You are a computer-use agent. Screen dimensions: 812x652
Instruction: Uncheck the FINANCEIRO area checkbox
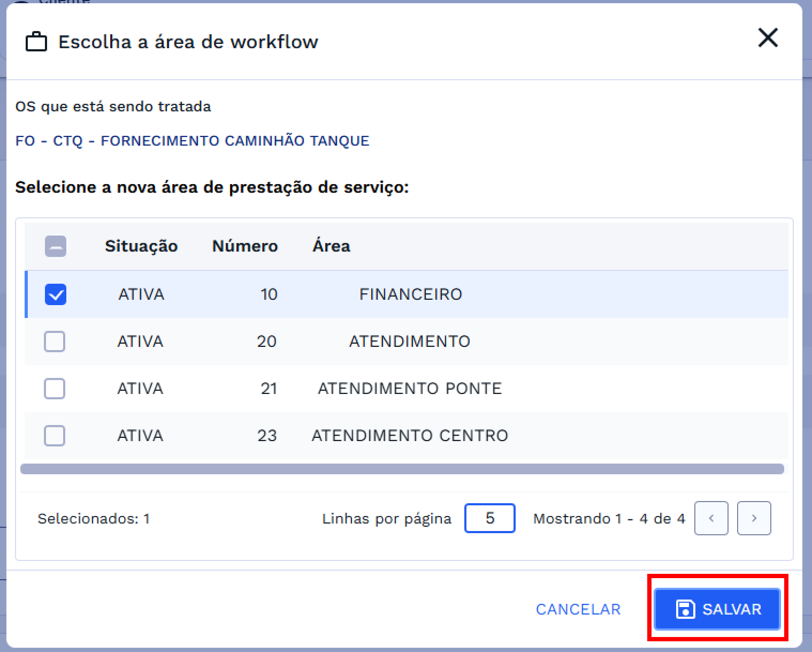tap(55, 294)
